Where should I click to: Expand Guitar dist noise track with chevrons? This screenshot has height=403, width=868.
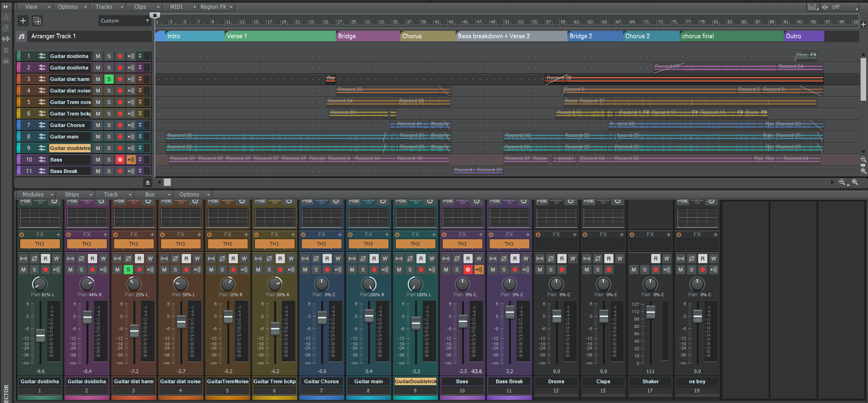(x=140, y=91)
